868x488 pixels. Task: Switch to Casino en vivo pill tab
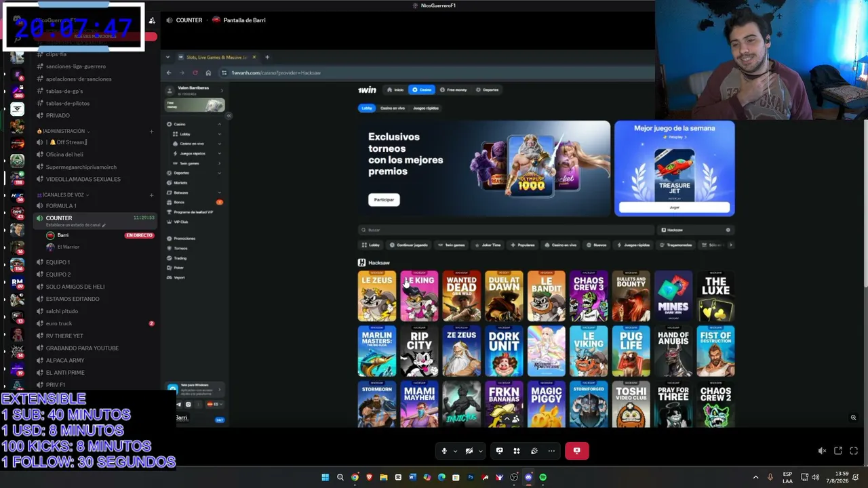[393, 108]
